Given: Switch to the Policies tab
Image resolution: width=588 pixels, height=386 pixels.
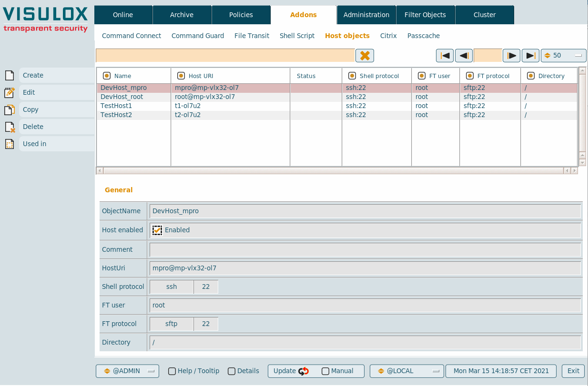Looking at the screenshot, I should coord(241,15).
